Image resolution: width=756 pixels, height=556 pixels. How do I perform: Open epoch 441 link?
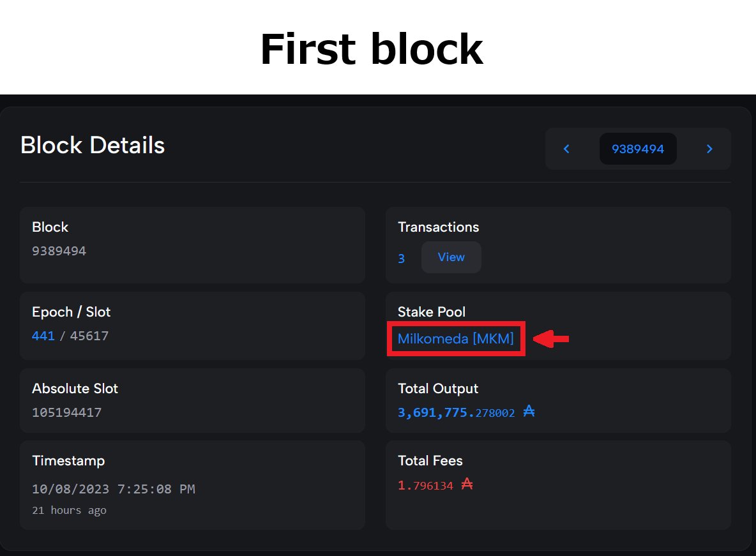43,336
